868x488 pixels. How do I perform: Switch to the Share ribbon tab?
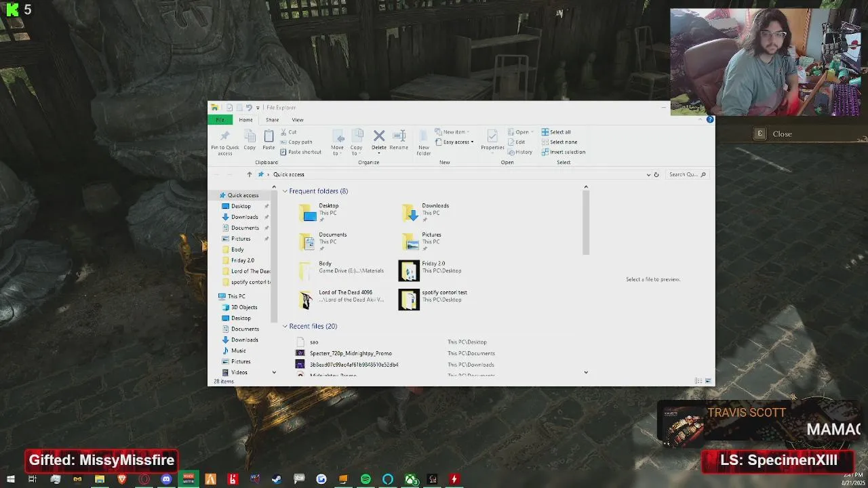point(272,119)
